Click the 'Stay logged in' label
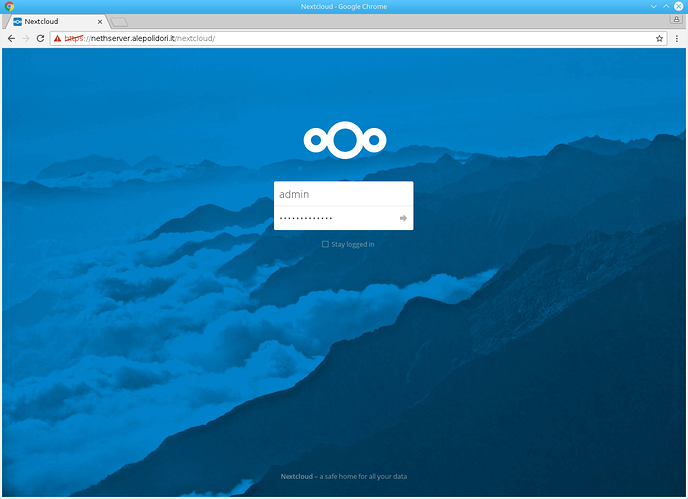 tap(353, 244)
